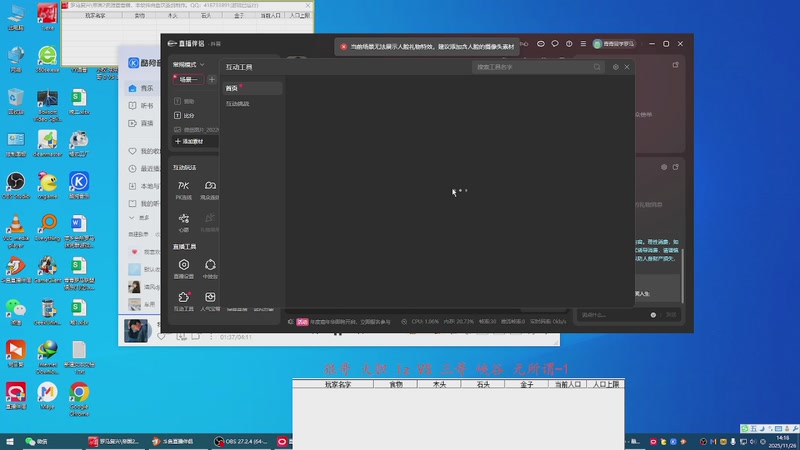The image size is (800, 450).
Task: Expand 更多 in Kuwo sidebar
Action: [140, 218]
